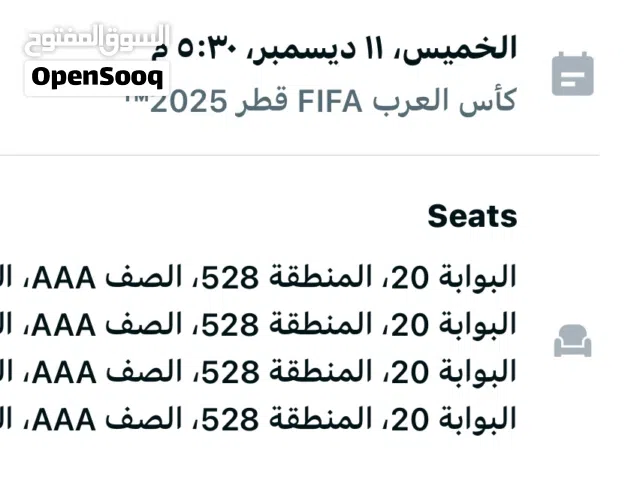Click the armchair seat icon
This screenshot has height=480, width=640.
tap(573, 342)
